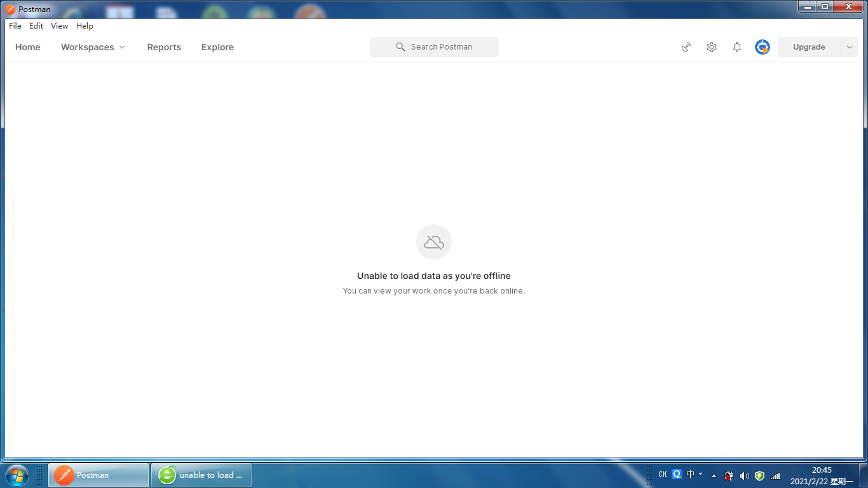Click the Upgrade button

808,46
